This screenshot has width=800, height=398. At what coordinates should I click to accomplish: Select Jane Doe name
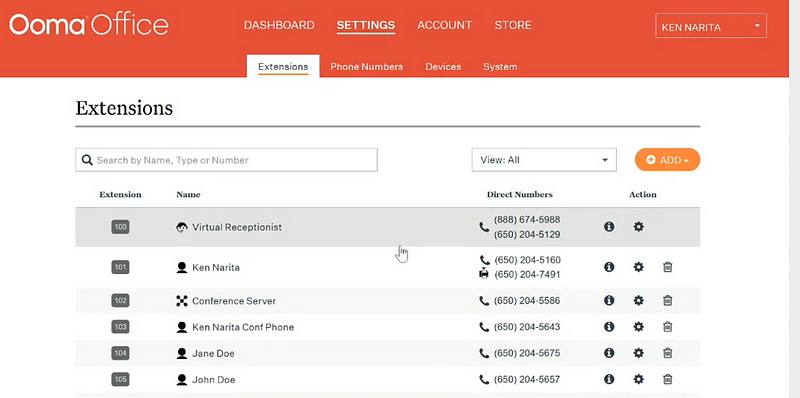tap(213, 353)
